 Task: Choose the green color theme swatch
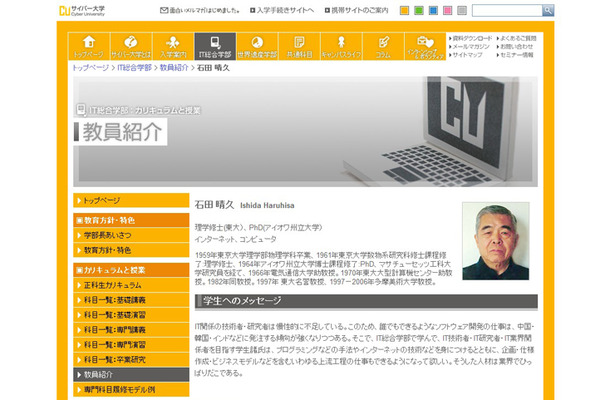click(419, 11)
